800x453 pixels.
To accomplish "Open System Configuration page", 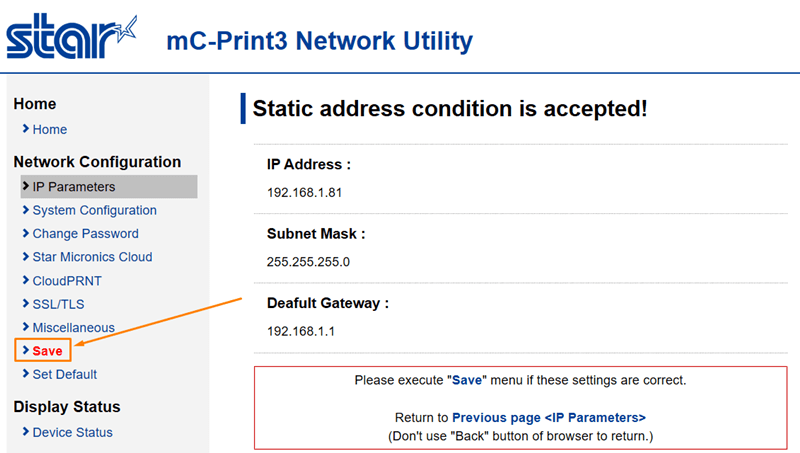I will coord(94,210).
